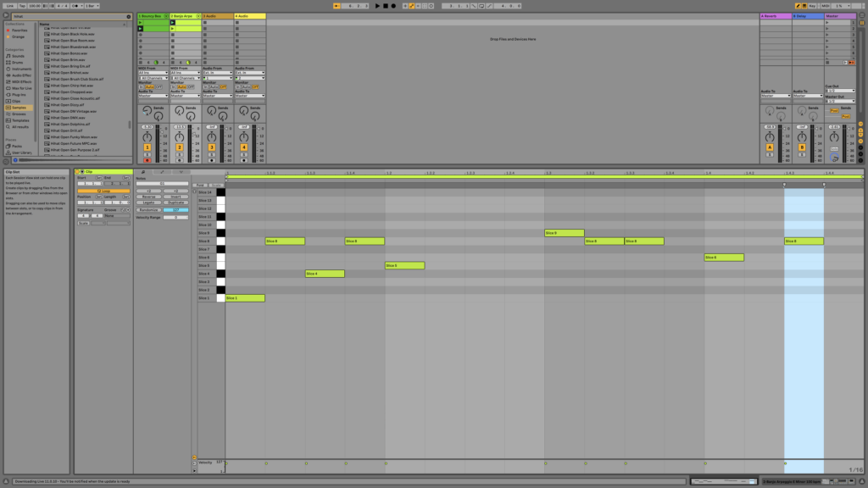Toggle the computer MIDI keyboard icon
Screen dimensions: 868x488
click(804, 6)
